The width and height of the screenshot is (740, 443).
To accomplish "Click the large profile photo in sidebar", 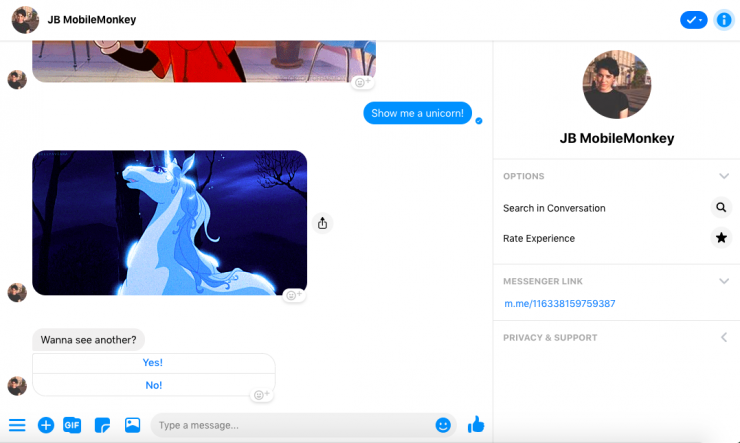I will tap(616, 84).
